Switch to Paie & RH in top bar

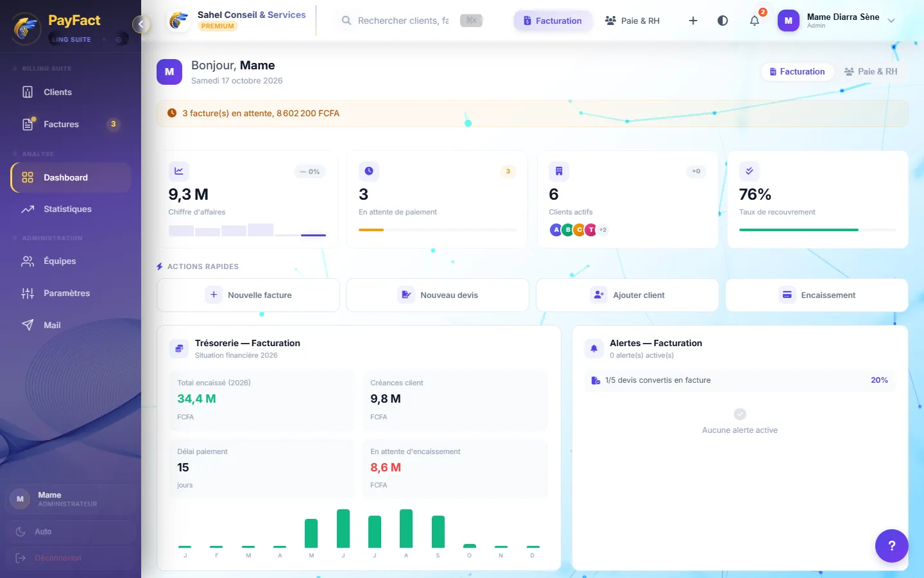(632, 21)
